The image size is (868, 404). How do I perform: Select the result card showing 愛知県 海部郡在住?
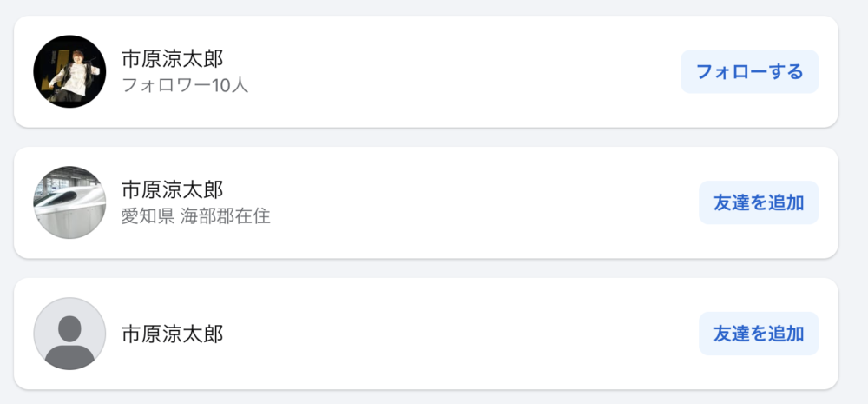pyautogui.click(x=425, y=202)
